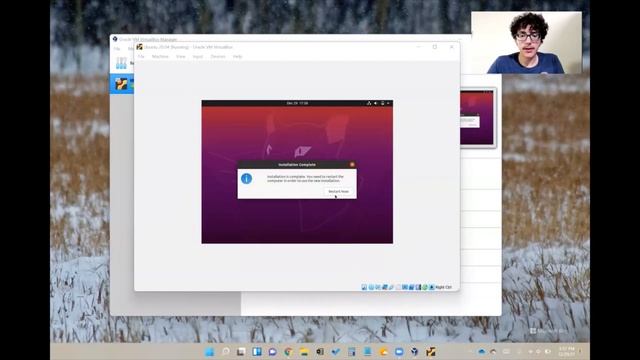Minimize the Ubuntu VM window
Screen dimensions: 640x360
pos(418,47)
